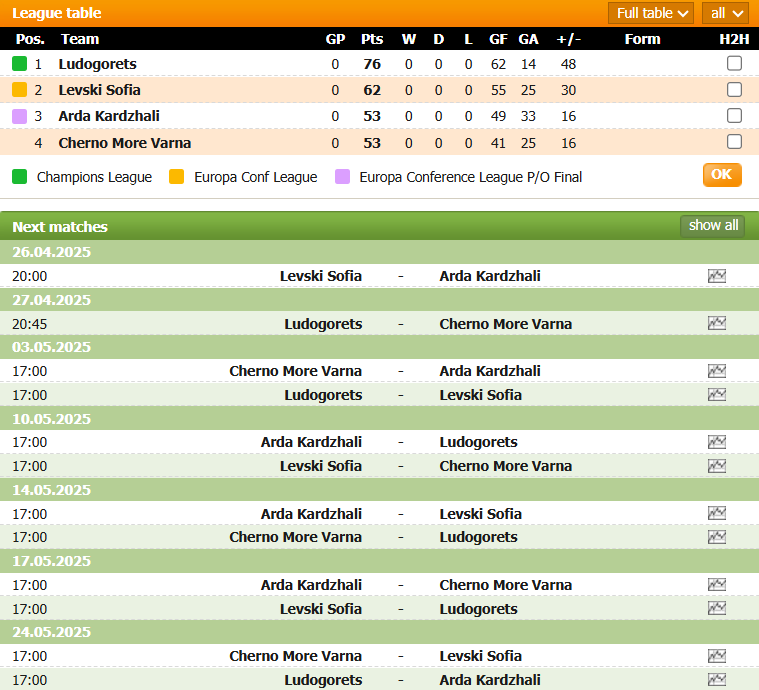Select the 03.05.2025 date header
The image size is (759, 690).
(x=380, y=347)
